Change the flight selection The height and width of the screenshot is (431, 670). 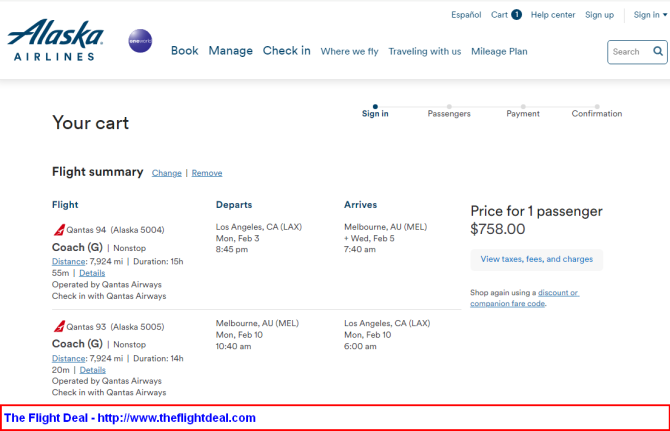click(x=167, y=173)
